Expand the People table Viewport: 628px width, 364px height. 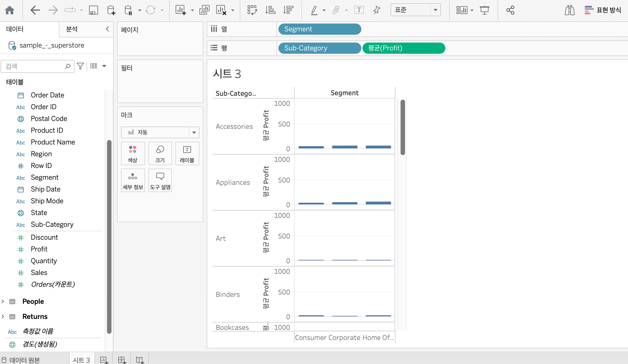pyautogui.click(x=3, y=301)
